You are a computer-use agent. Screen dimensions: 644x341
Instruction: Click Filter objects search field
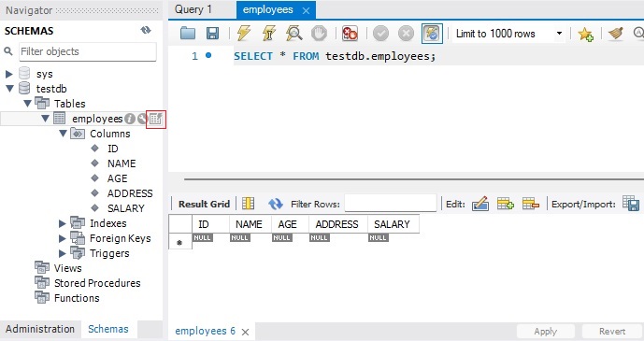point(88,51)
